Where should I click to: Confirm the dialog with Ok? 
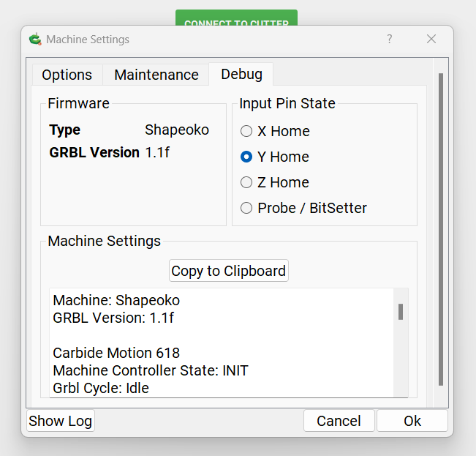click(x=412, y=421)
